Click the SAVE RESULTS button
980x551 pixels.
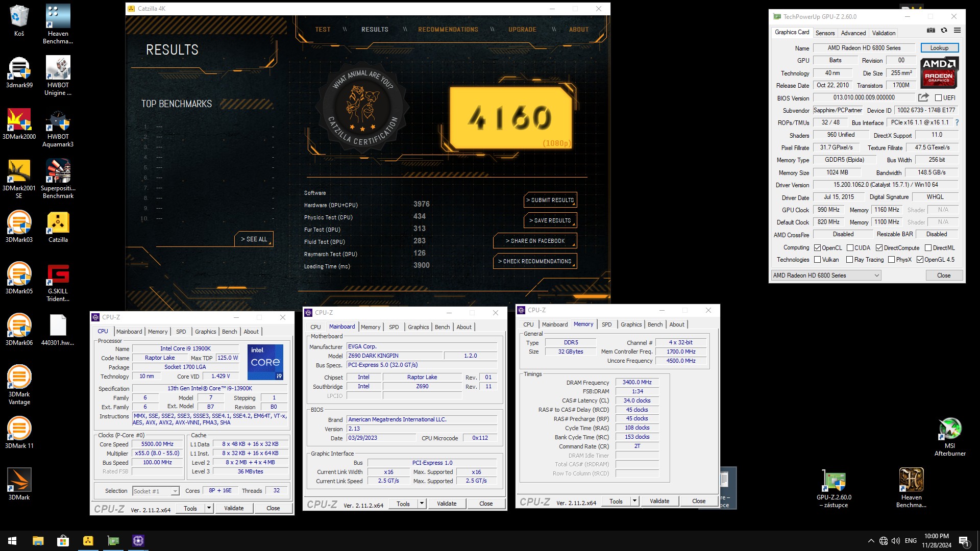550,220
